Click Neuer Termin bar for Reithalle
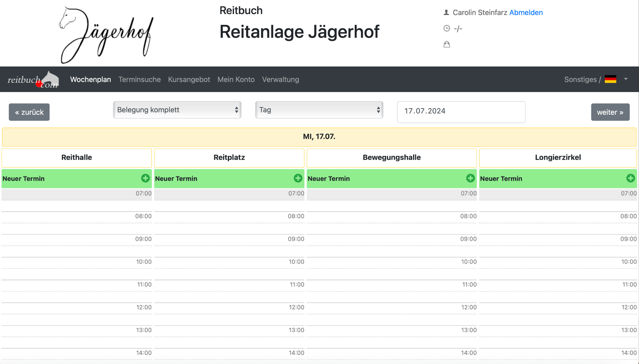Image resolution: width=639 pixels, height=364 pixels. [x=76, y=179]
